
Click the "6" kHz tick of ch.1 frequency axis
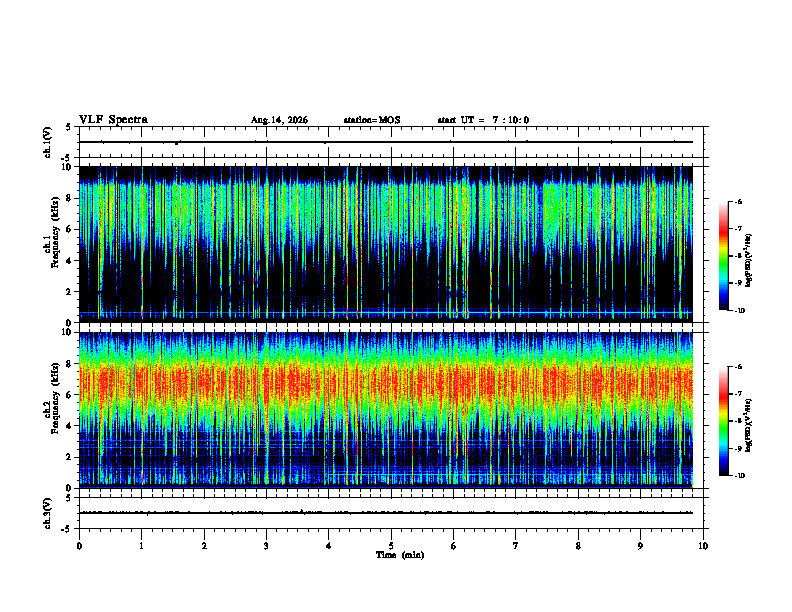[x=69, y=230]
